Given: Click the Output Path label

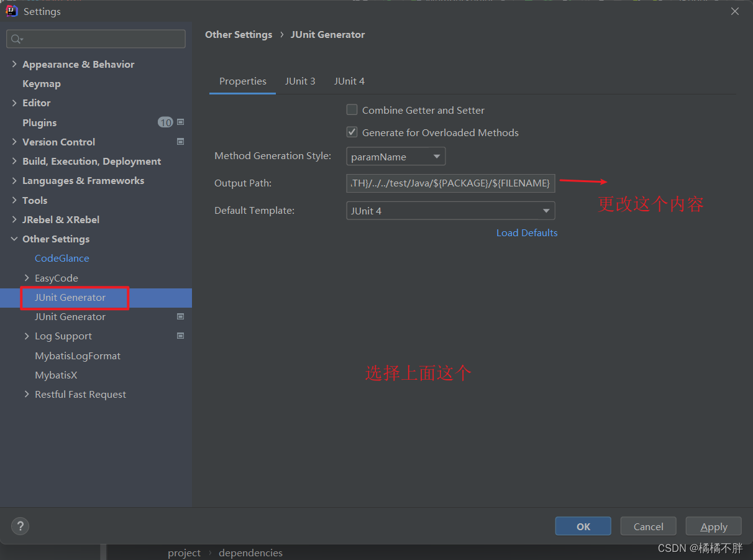Looking at the screenshot, I should pyautogui.click(x=243, y=183).
